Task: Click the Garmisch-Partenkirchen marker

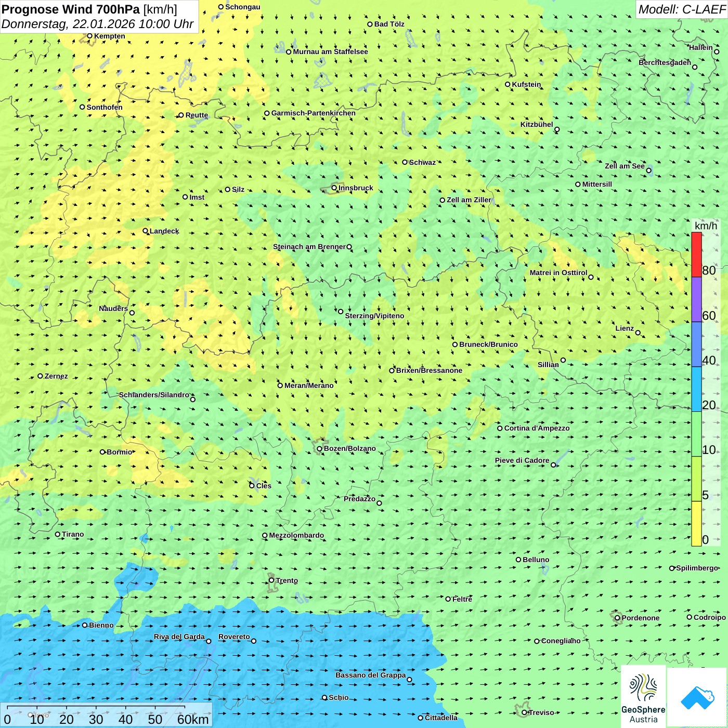Action: (267, 113)
